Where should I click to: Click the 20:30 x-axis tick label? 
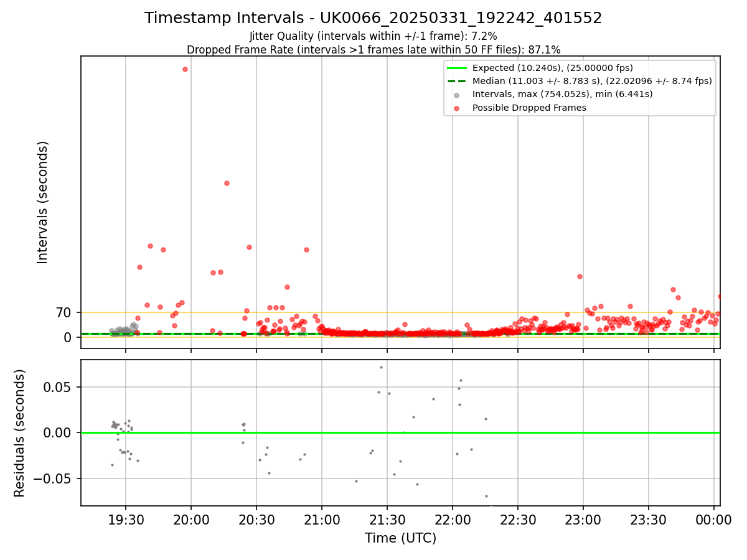pos(256,520)
